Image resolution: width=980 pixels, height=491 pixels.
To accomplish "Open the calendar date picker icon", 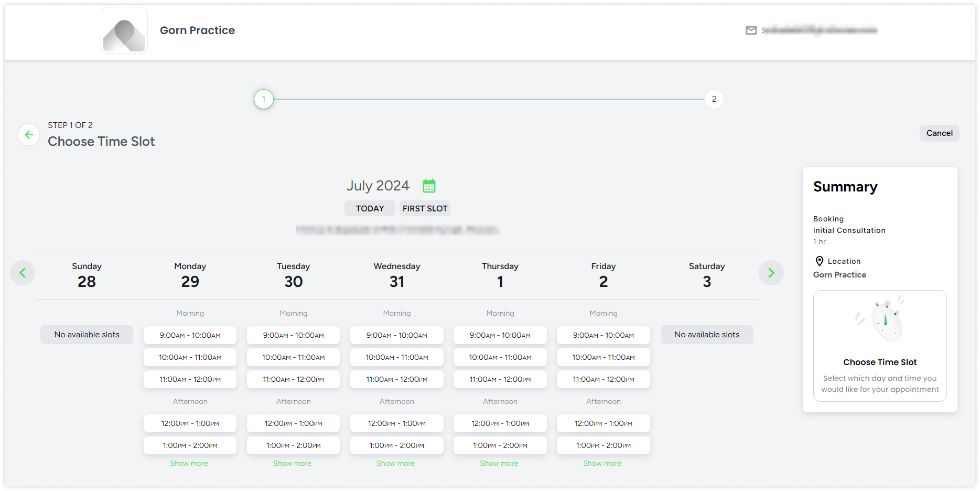I will click(429, 186).
